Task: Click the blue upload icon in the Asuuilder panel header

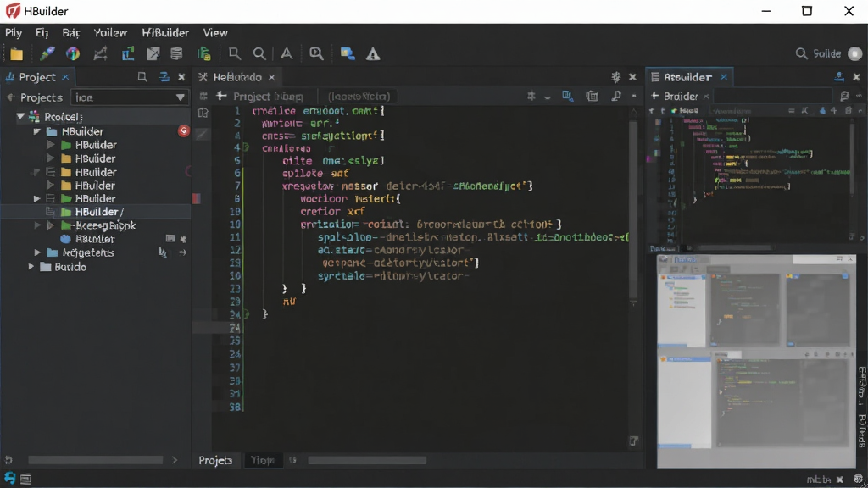Action: click(x=839, y=77)
